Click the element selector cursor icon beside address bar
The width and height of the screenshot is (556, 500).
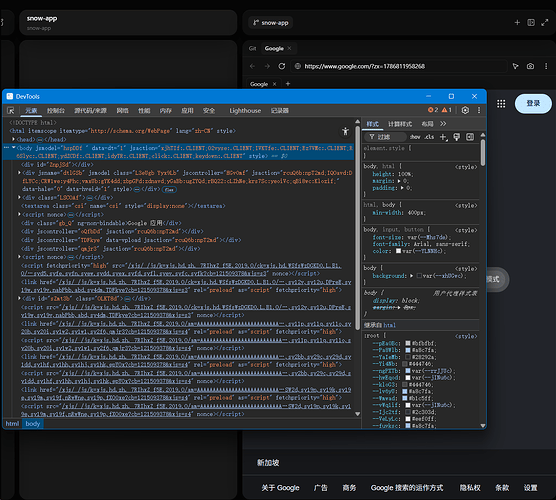[x=515, y=66]
